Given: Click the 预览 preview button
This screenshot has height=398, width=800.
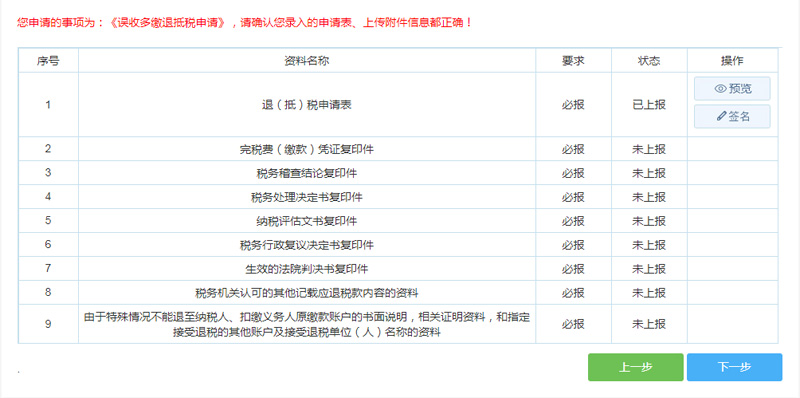Looking at the screenshot, I should coord(732,89).
